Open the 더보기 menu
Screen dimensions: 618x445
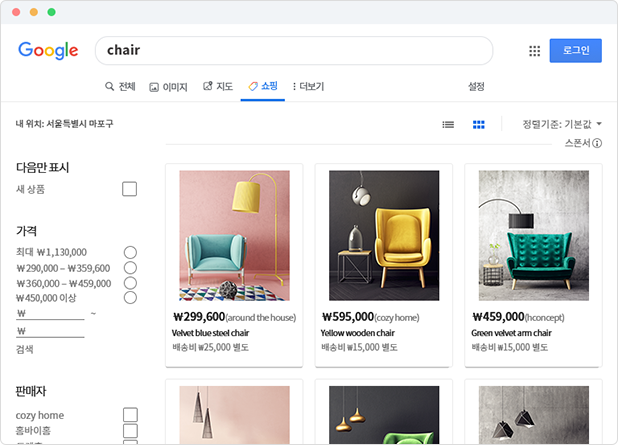click(x=308, y=86)
